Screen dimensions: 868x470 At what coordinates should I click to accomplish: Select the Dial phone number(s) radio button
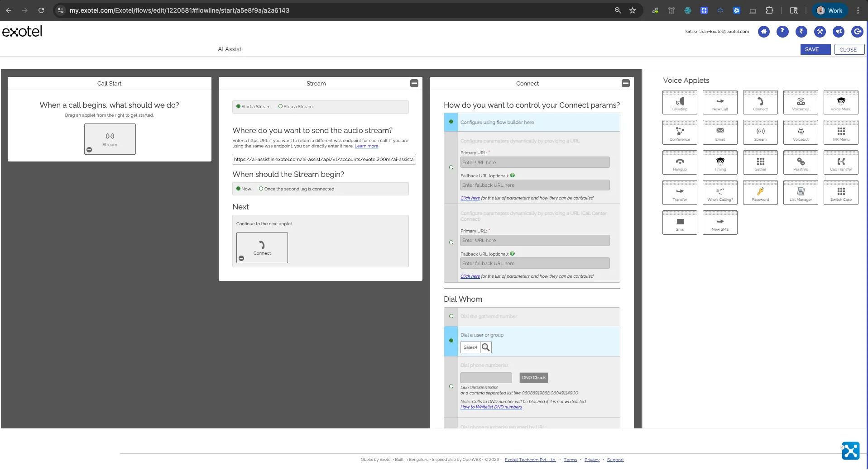(451, 386)
